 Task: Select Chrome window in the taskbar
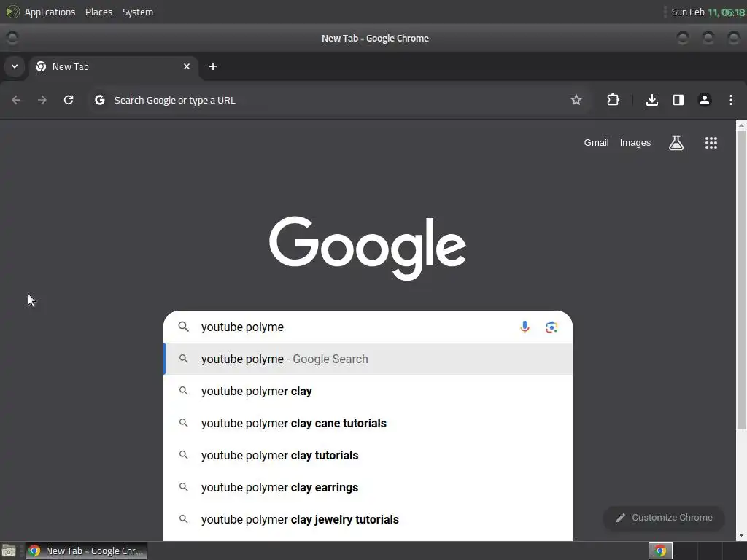(x=86, y=551)
